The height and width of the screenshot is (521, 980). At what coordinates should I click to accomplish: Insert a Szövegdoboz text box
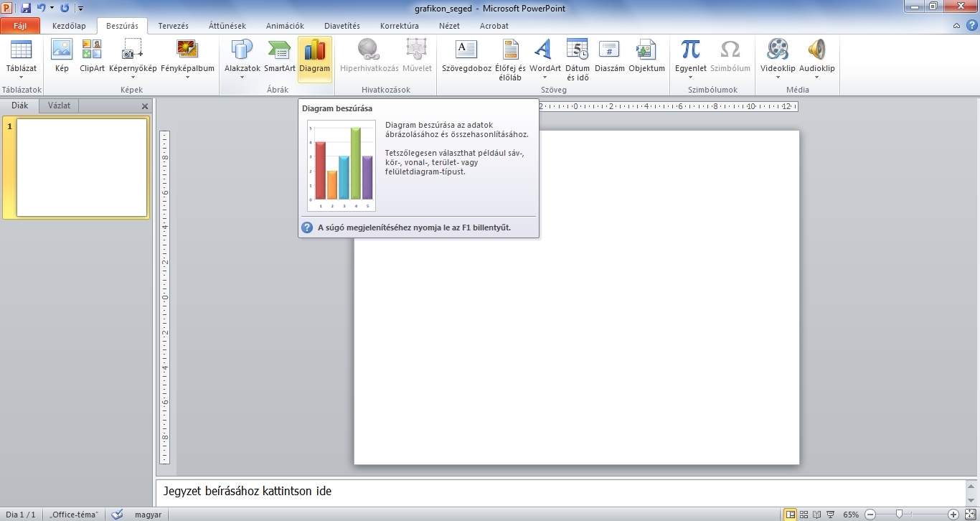click(465, 57)
